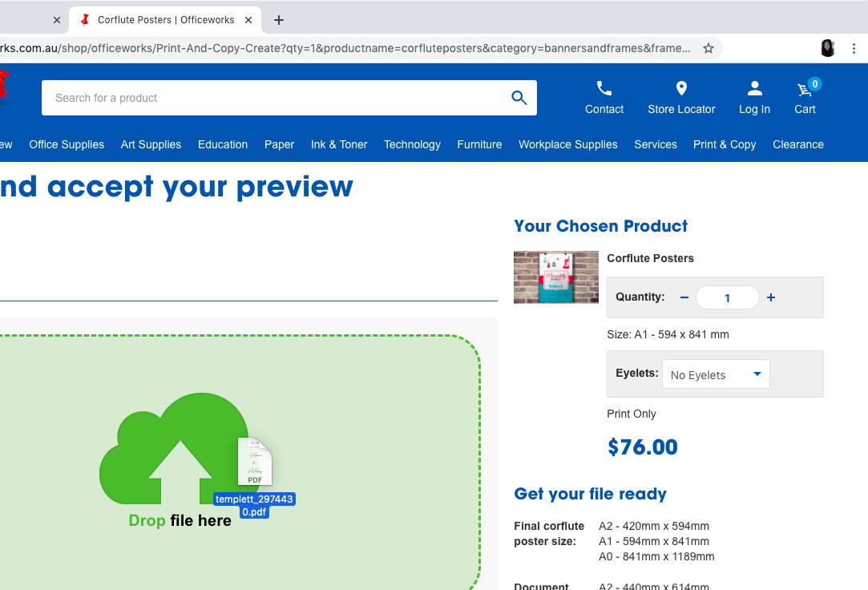Decrease quantity with the minus button
This screenshot has height=590, width=868.
point(684,297)
